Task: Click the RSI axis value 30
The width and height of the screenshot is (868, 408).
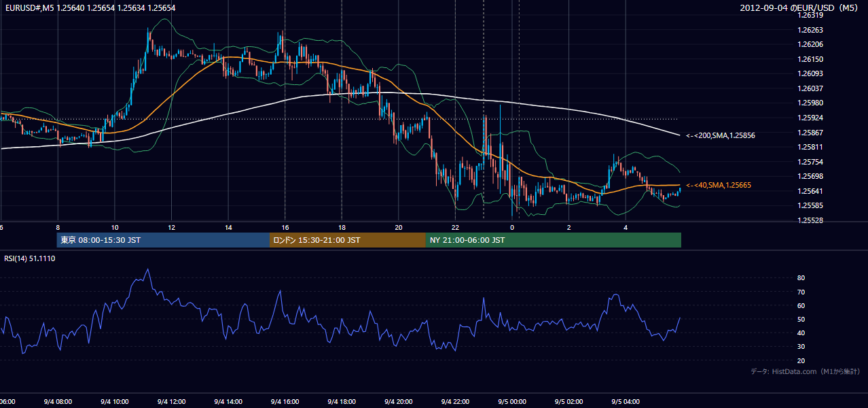Action: click(x=801, y=346)
